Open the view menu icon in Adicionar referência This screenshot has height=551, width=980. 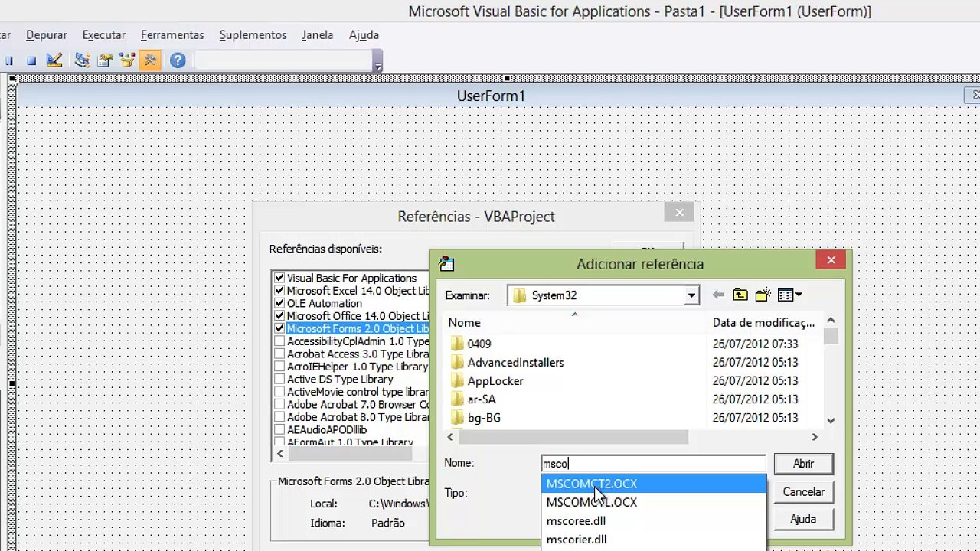click(x=789, y=295)
